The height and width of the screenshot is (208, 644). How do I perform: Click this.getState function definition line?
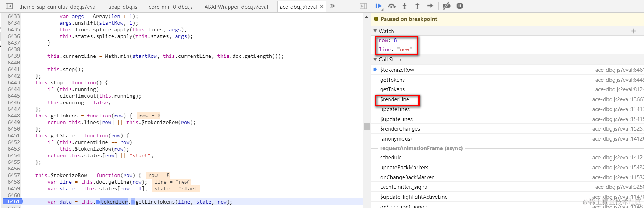coord(82,136)
